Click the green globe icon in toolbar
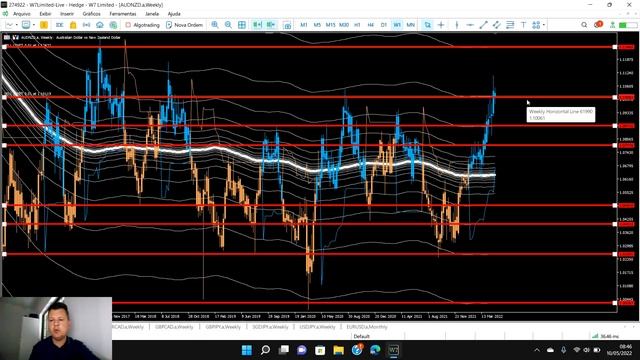The image size is (640, 360). pyautogui.click(x=113, y=25)
